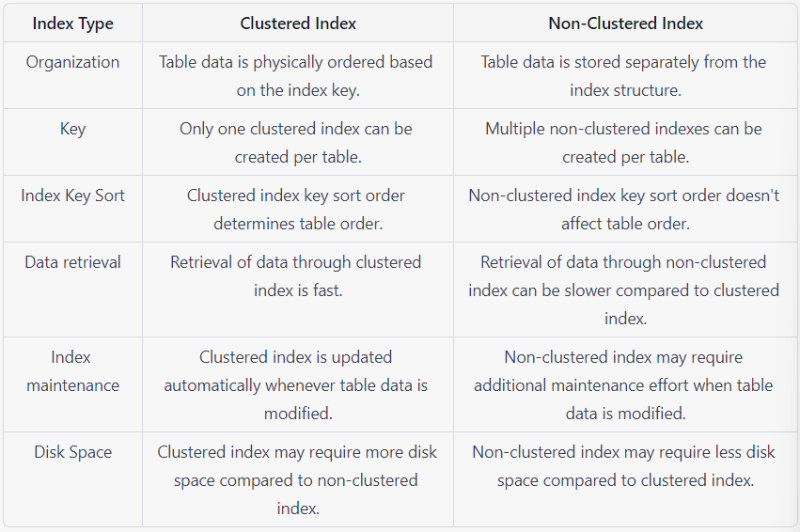Select 'Multiple non-clustered indexes' cell

625,142
